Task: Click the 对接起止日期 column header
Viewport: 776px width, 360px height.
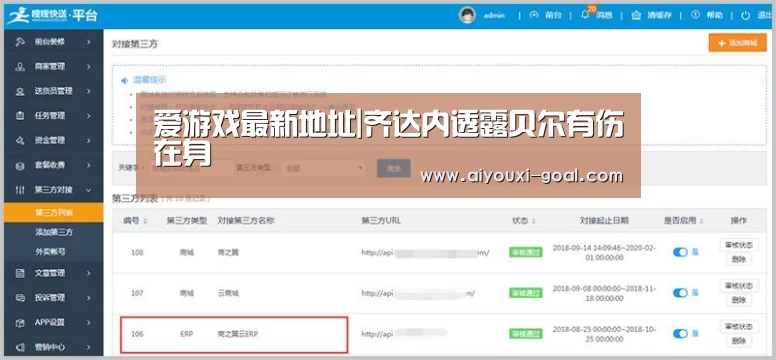Action: (x=604, y=221)
